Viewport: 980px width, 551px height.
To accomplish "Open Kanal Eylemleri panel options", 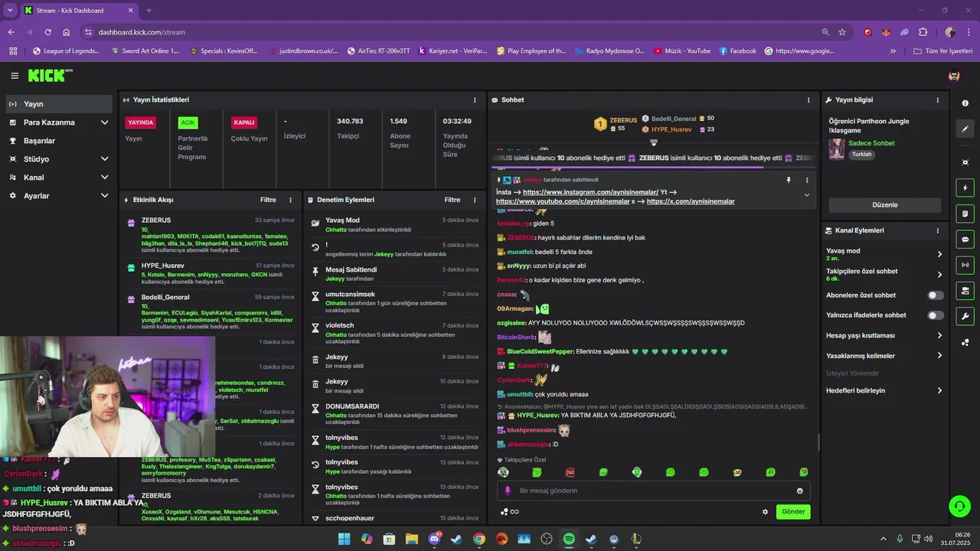I will [x=938, y=230].
